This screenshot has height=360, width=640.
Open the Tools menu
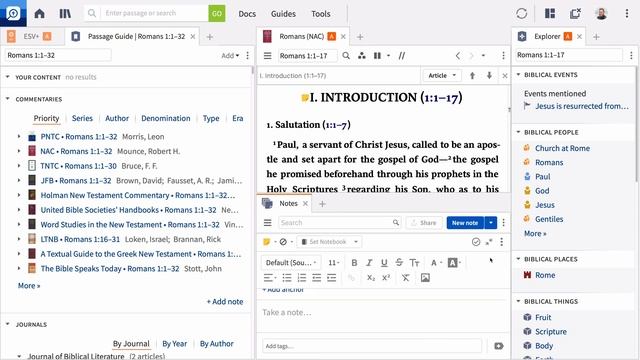(321, 13)
